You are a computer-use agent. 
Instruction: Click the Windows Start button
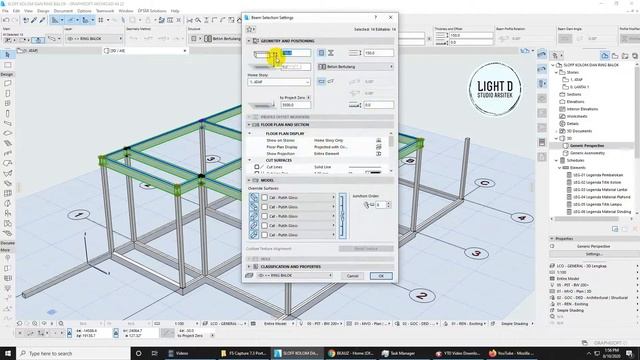point(8,353)
